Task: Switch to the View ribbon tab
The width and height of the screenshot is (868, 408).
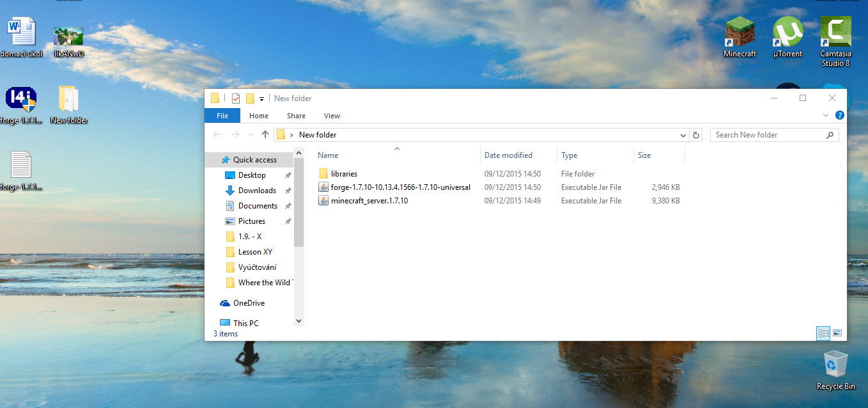Action: point(332,116)
